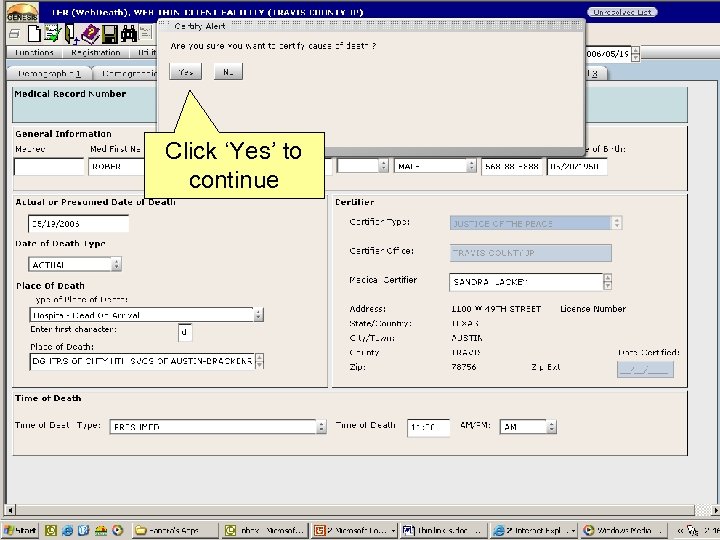The width and height of the screenshot is (720, 540).
Task: Click the address text 1100 W 49TH STREET
Action: click(496, 309)
